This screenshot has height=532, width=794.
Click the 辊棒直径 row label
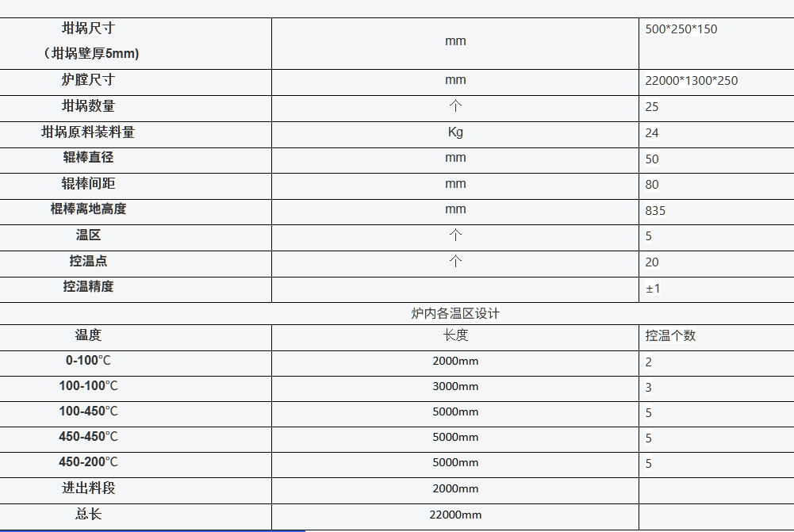pyautogui.click(x=88, y=158)
